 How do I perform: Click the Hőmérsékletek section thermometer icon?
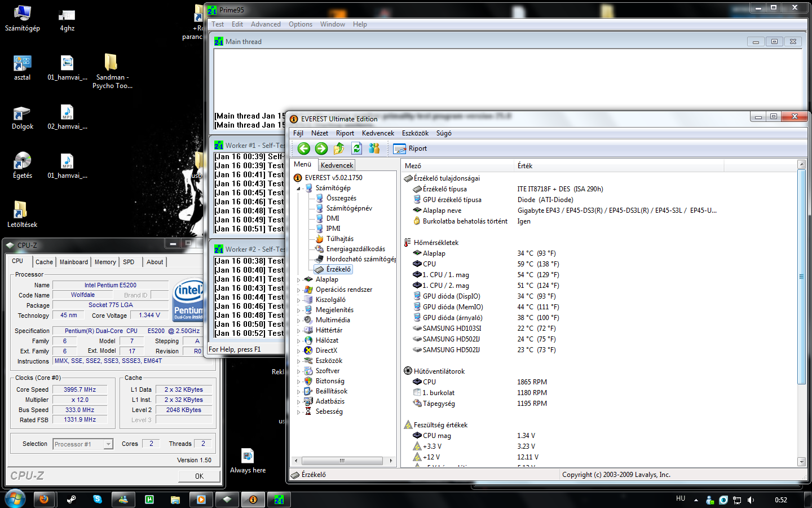[x=408, y=243]
